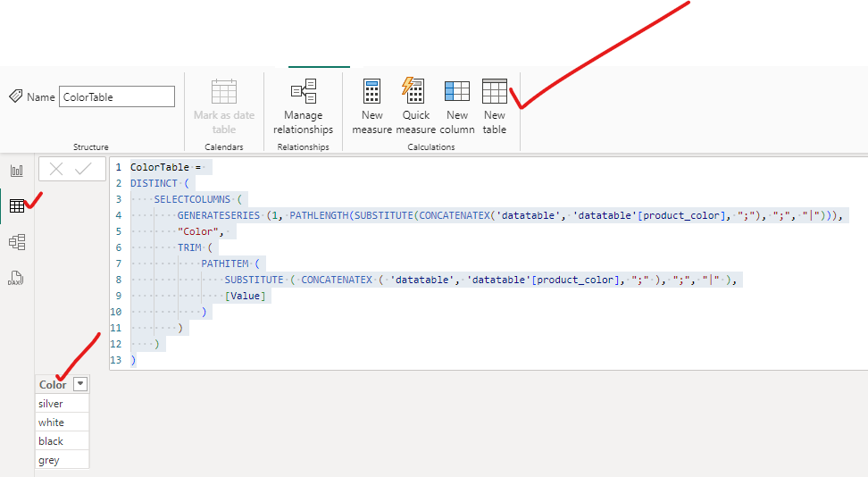Image resolution: width=868 pixels, height=477 pixels.
Task: Click the Structure group label
Action: pos(91,146)
